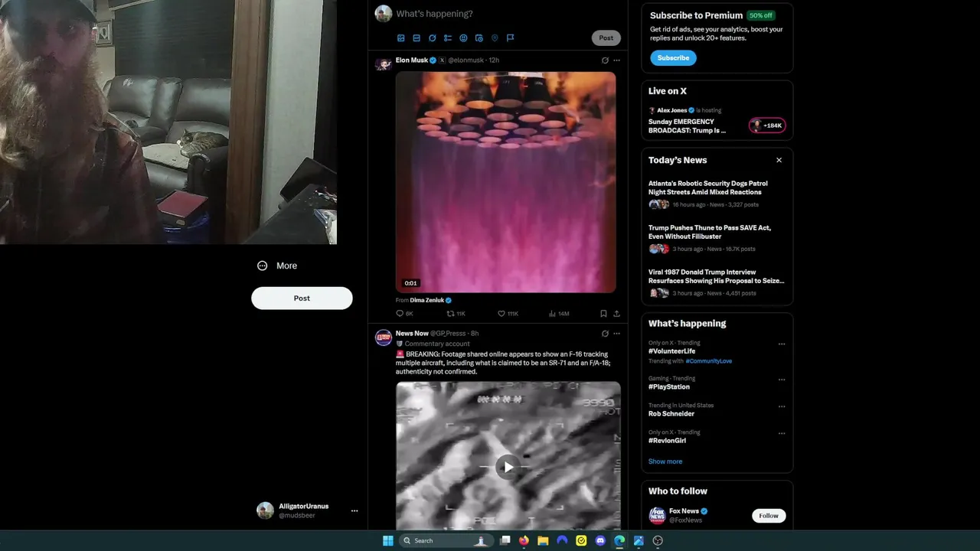980x551 pixels.
Task: Open AlligatorUranus account switcher
Action: click(308, 510)
